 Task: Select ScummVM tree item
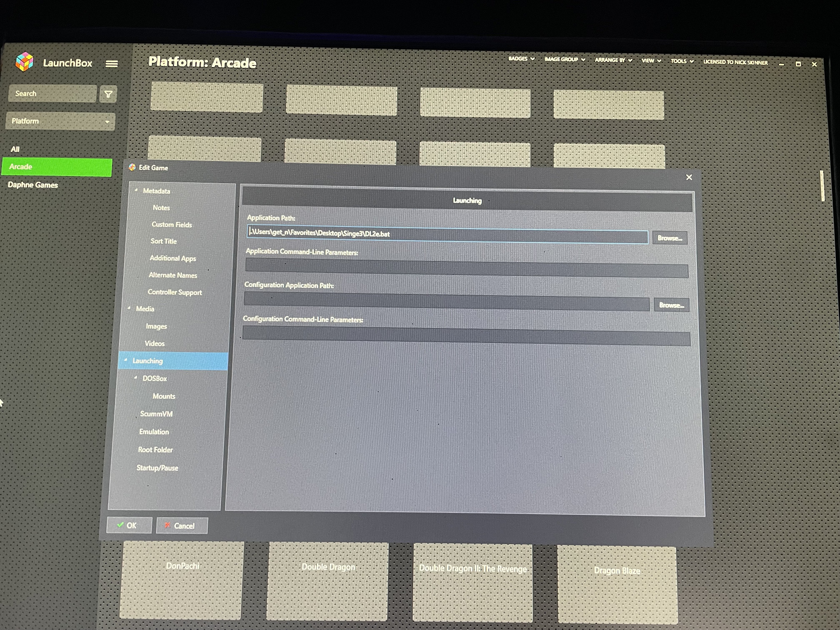156,414
